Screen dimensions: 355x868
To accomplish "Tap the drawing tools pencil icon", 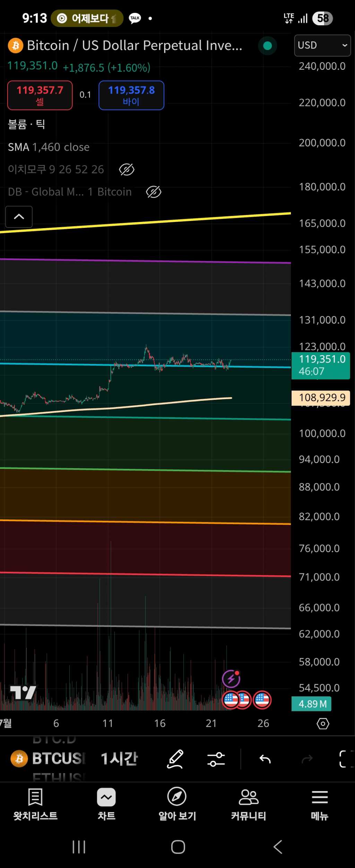I will (175, 759).
